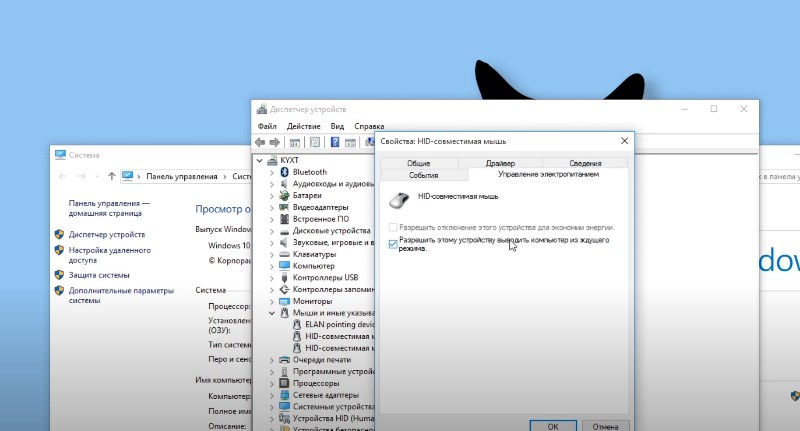
Task: Click the ELAN pointing device mouse icon
Action: (297, 324)
